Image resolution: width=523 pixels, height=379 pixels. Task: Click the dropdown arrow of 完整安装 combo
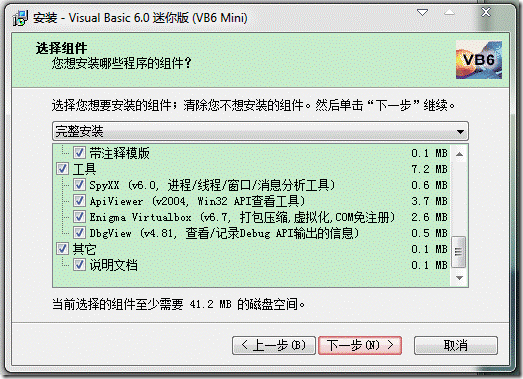460,131
